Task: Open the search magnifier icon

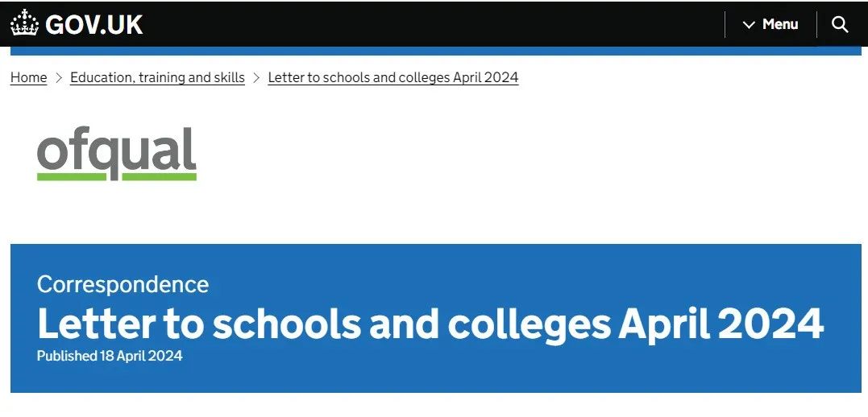Action: click(840, 24)
